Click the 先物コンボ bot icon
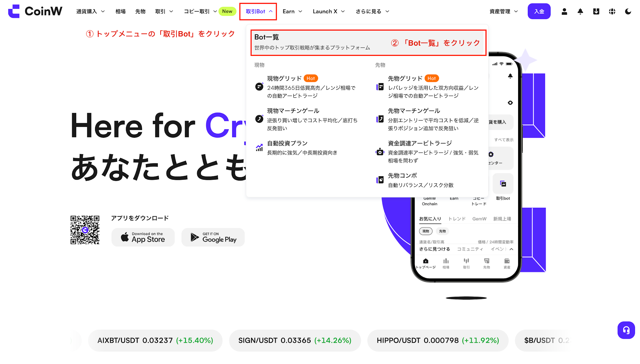This screenshot has width=640, height=364. click(x=380, y=180)
